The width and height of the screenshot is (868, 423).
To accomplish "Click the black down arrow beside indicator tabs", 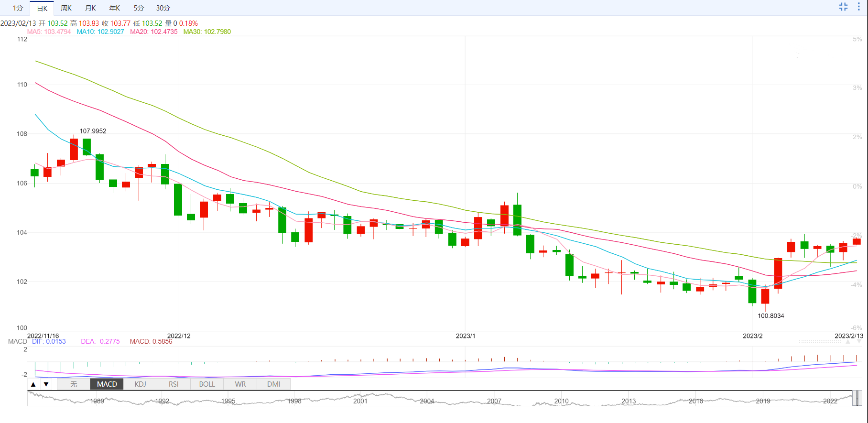I will pyautogui.click(x=46, y=384).
